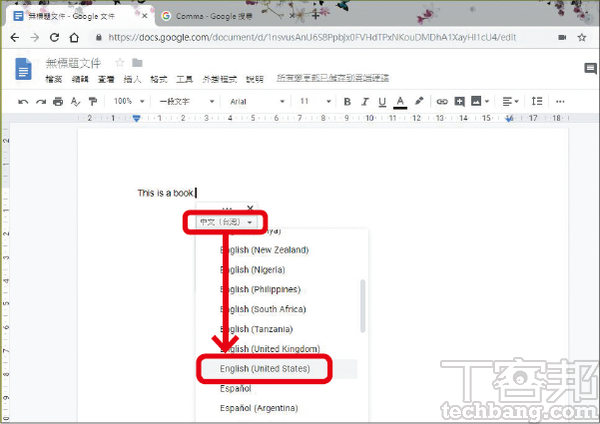Select Español (Argentina)

click(x=259, y=408)
